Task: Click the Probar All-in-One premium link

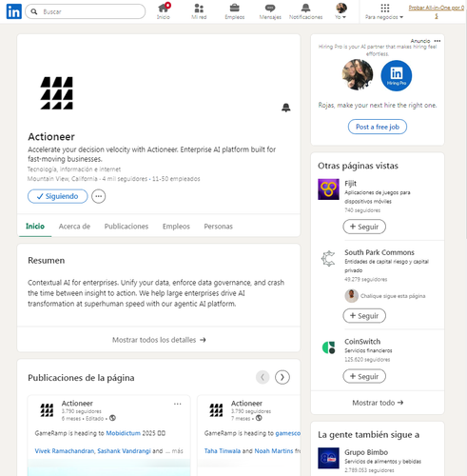Action: coord(437,11)
